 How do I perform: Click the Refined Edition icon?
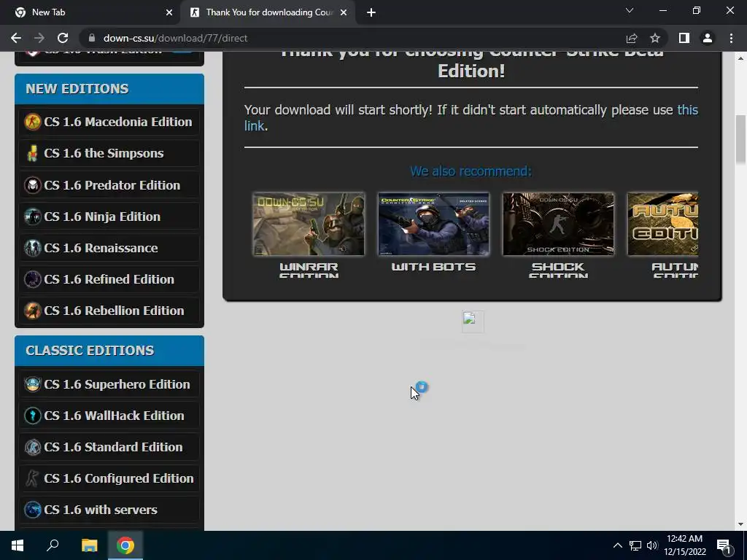point(32,279)
